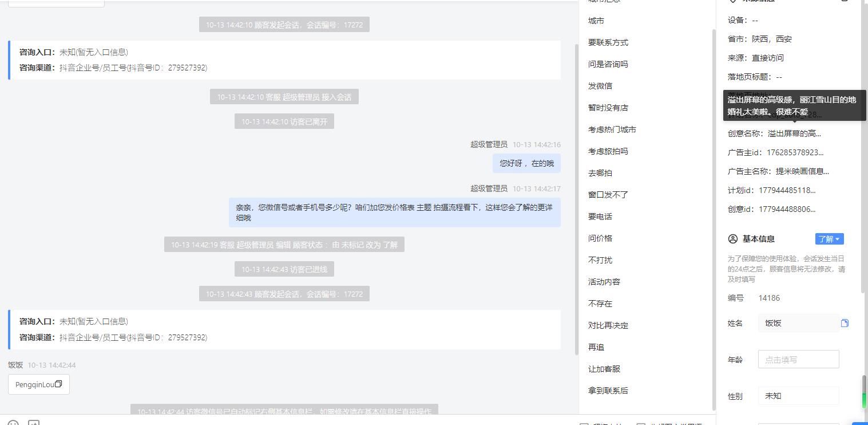
Task: Click the 您好呀，在的哦 message bubble
Action: coord(526,163)
